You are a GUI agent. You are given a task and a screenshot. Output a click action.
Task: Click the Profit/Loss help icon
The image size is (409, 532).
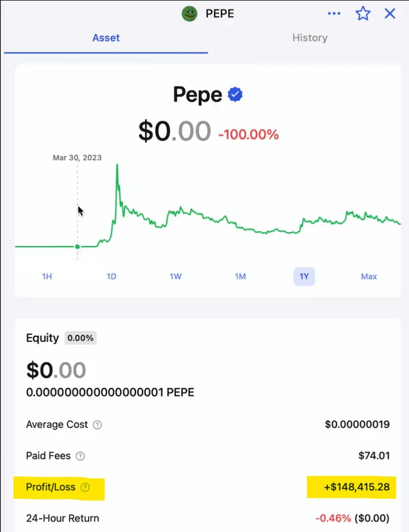coord(85,487)
